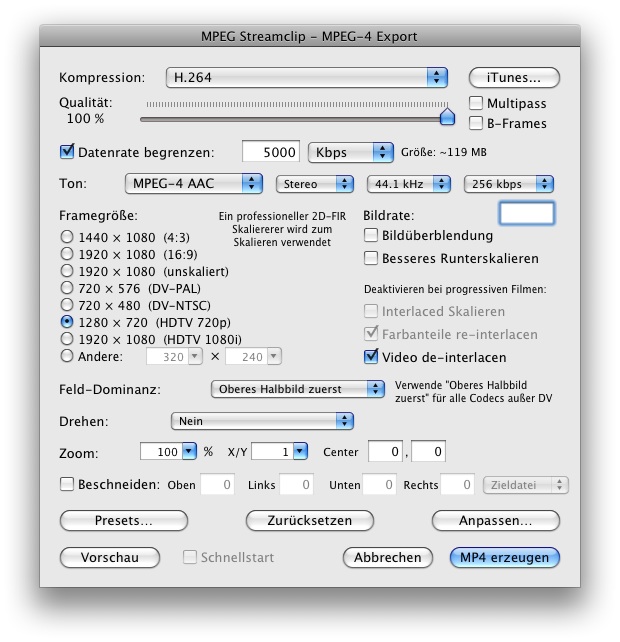Click the data rate field showing 5000
This screenshot has width=620, height=642.
(x=271, y=152)
